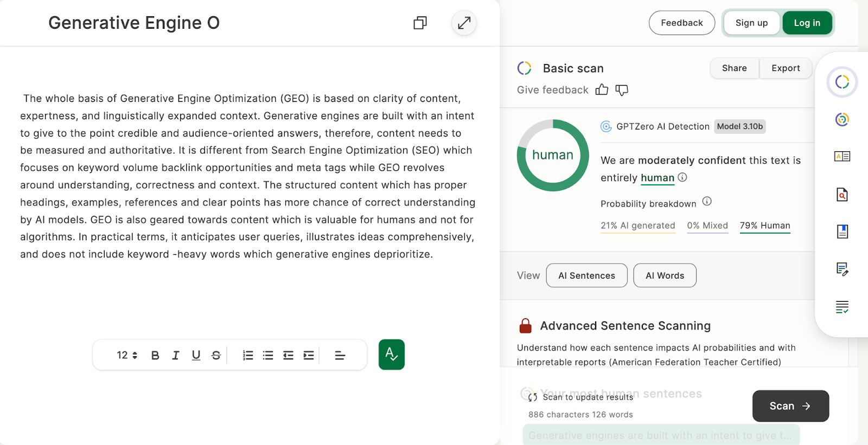Screen dimensions: 868x445
Task: Open the blue bookmark document icon in sidebar
Action: click(842, 231)
